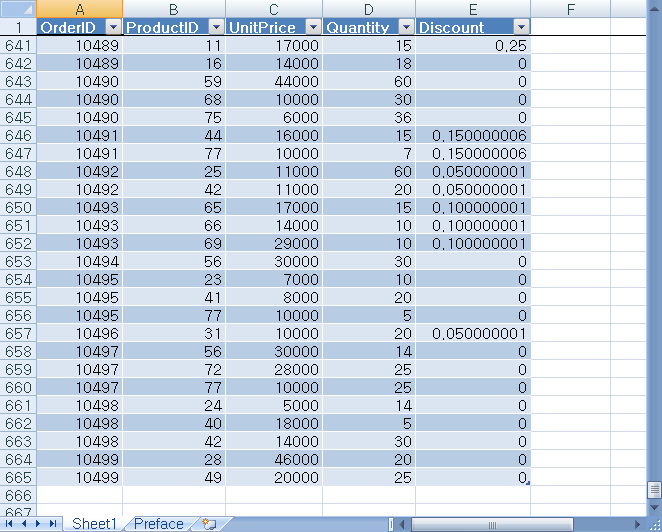
Task: Click vertical scrollbar down arrow
Action: pos(654,508)
